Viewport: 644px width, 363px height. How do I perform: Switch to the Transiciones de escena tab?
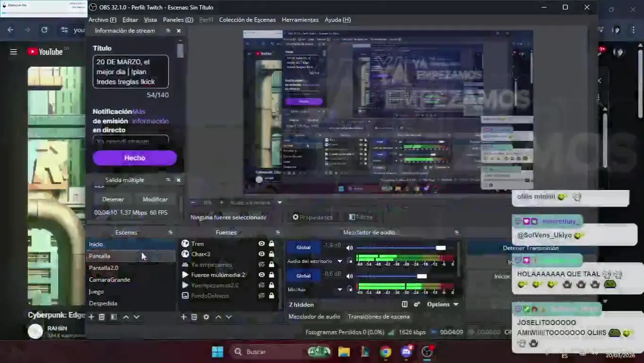[x=378, y=317]
